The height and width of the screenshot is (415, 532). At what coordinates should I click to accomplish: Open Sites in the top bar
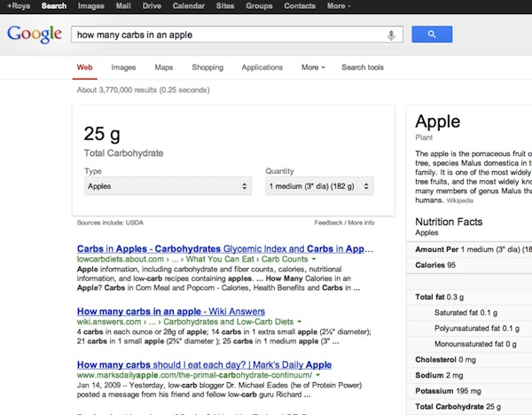(225, 6)
